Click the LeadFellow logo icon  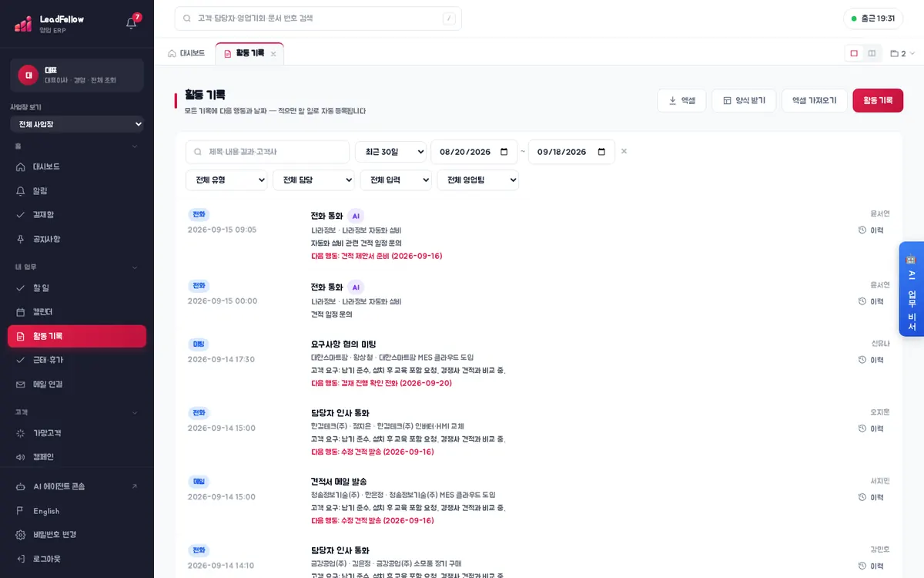tap(23, 24)
